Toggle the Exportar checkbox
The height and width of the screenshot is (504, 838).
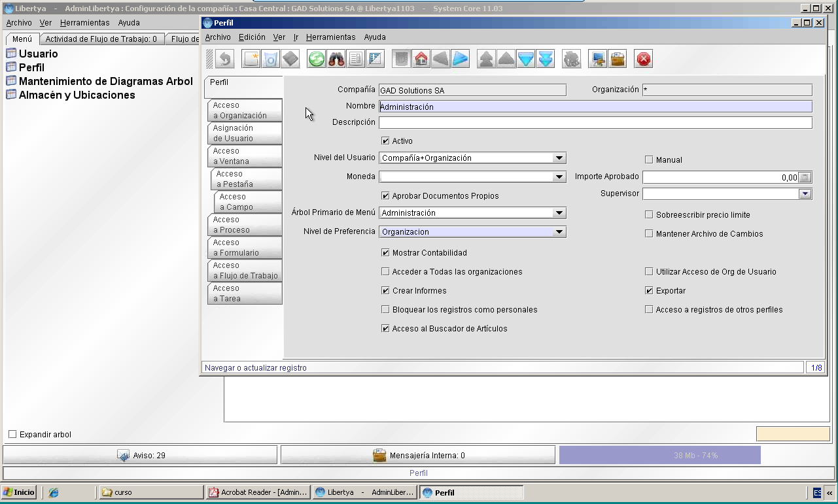[649, 291]
